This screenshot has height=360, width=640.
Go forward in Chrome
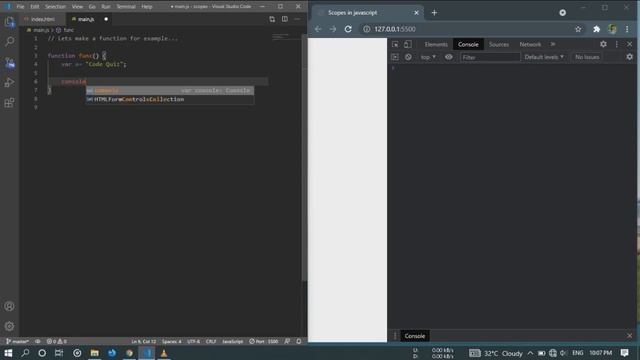click(x=333, y=29)
